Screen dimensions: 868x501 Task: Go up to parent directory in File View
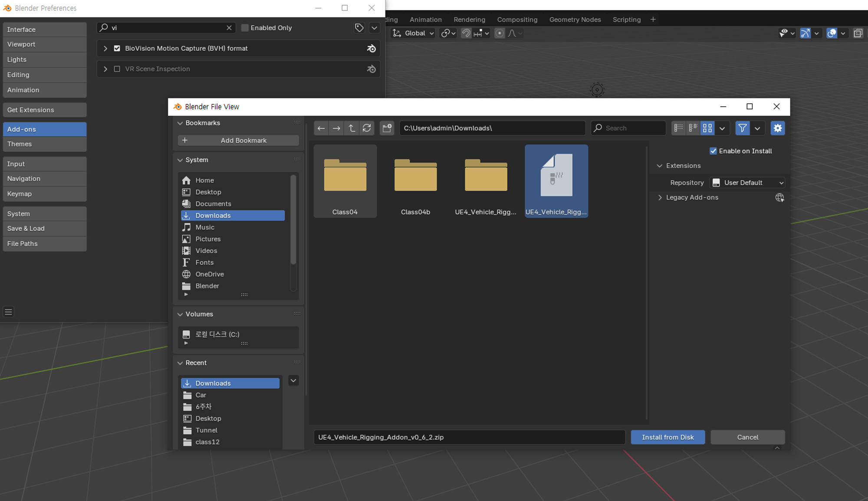point(352,128)
